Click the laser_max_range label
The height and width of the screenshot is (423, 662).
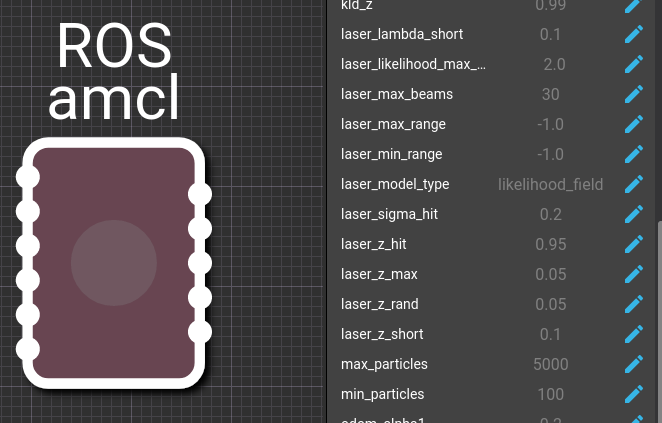[393, 125]
